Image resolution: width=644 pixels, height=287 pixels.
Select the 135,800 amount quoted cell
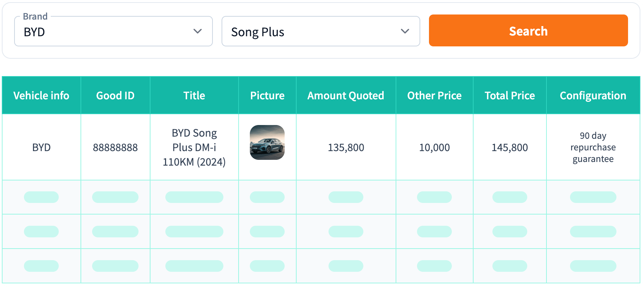[x=346, y=147]
